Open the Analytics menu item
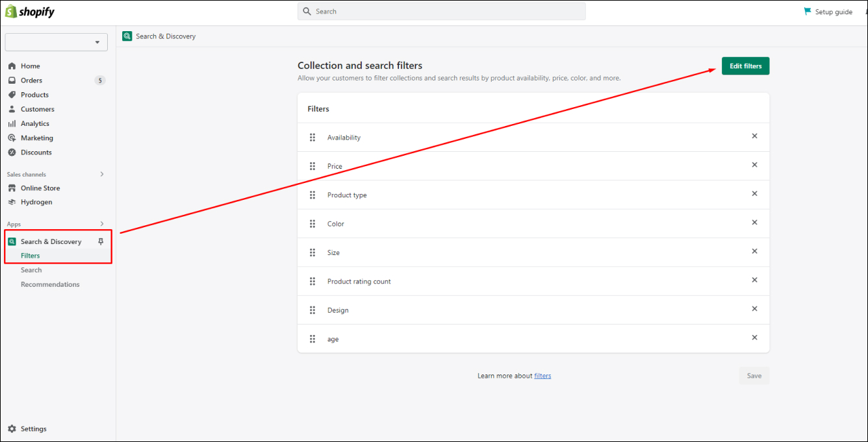 35,123
